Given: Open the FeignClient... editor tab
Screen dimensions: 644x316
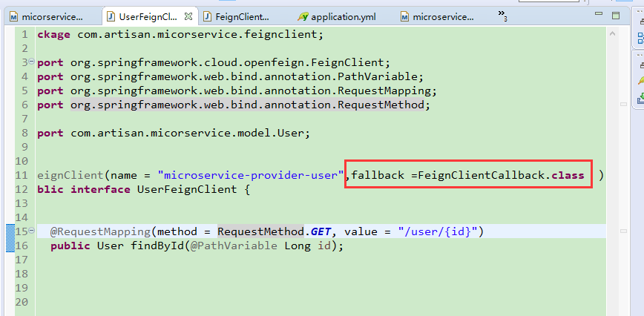Looking at the screenshot, I should 242,17.
